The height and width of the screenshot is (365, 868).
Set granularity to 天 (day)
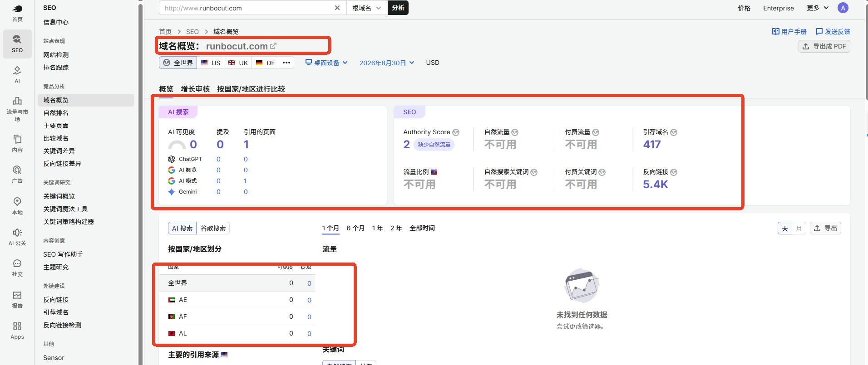[785, 228]
